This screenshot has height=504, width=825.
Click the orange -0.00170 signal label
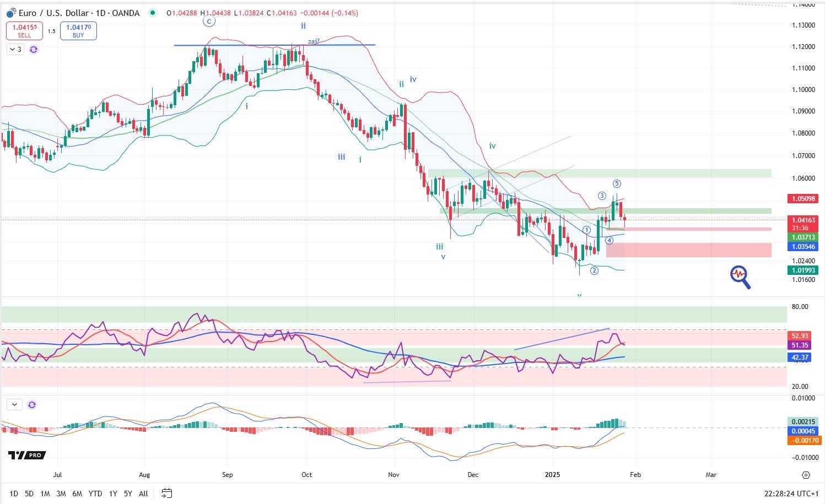pos(804,440)
